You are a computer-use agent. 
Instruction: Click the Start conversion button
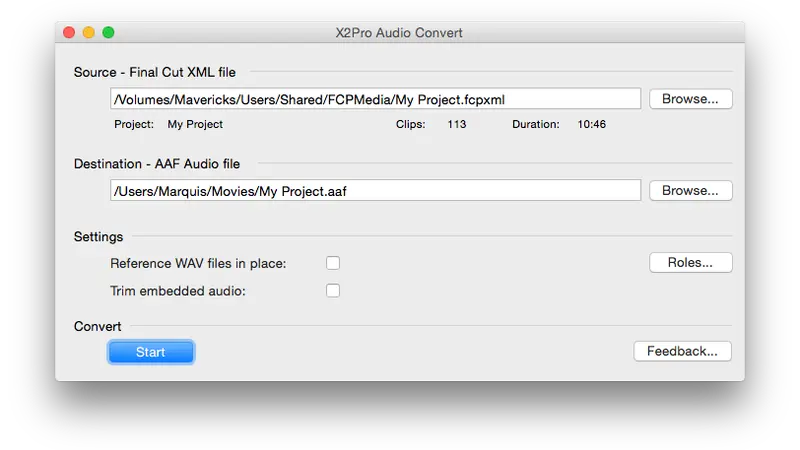151,352
